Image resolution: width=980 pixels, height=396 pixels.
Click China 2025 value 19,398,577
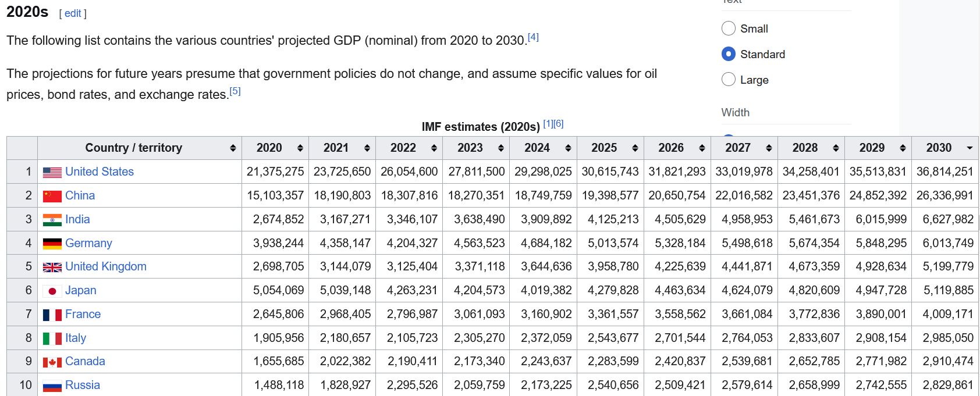coord(610,195)
